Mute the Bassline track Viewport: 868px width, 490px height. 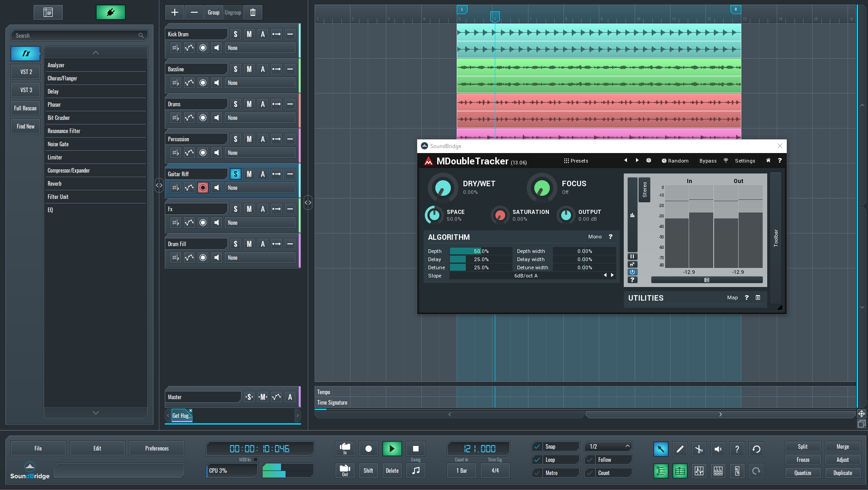coord(249,69)
